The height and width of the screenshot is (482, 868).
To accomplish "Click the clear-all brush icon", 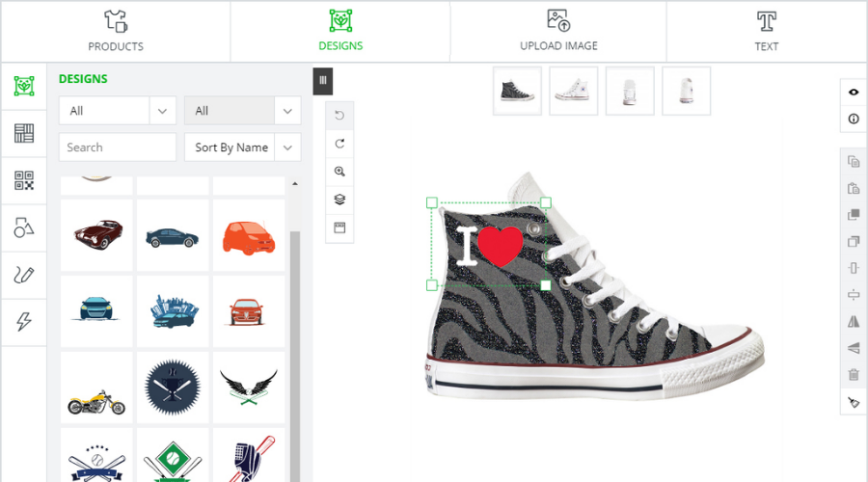I will coord(854,402).
